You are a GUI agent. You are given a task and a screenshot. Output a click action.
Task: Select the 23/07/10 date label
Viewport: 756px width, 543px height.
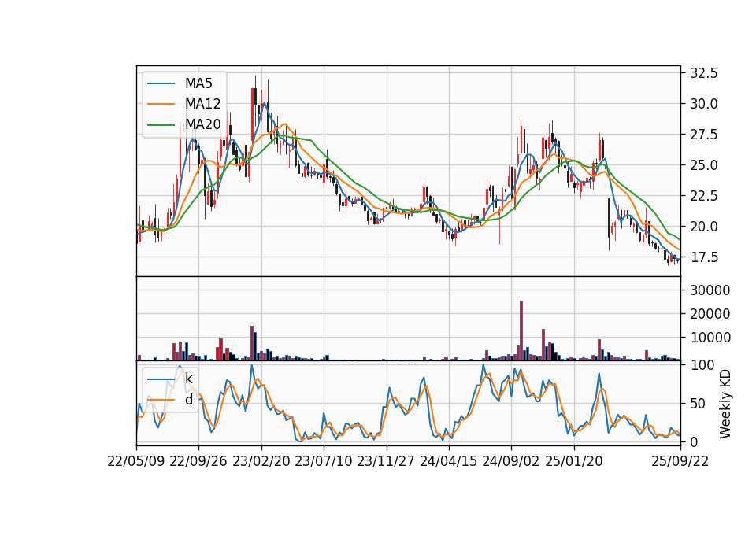[324, 461]
